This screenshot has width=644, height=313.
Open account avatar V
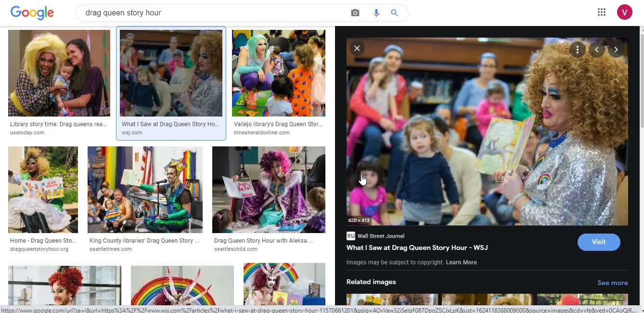click(625, 13)
